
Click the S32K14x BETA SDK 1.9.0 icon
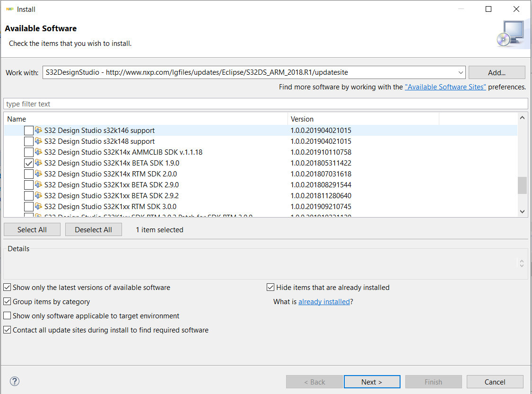point(39,163)
